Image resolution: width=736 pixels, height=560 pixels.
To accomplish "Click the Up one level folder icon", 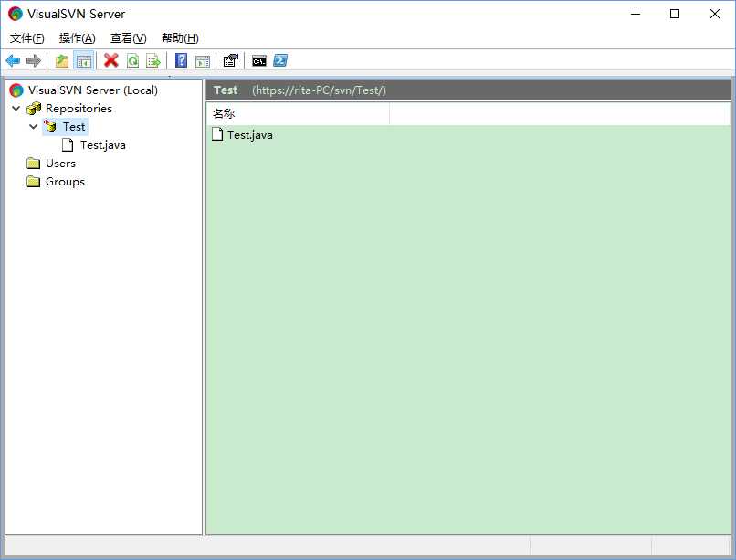I will (62, 60).
